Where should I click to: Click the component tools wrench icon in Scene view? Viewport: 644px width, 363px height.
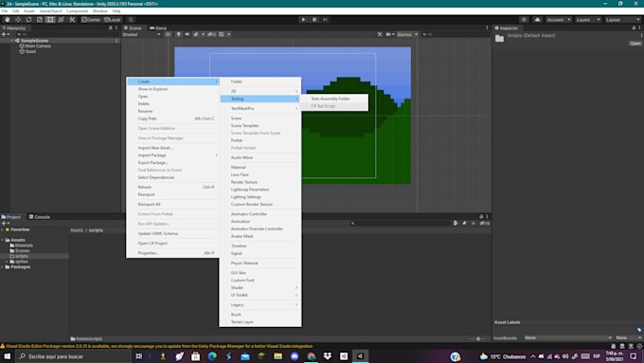click(x=380, y=34)
